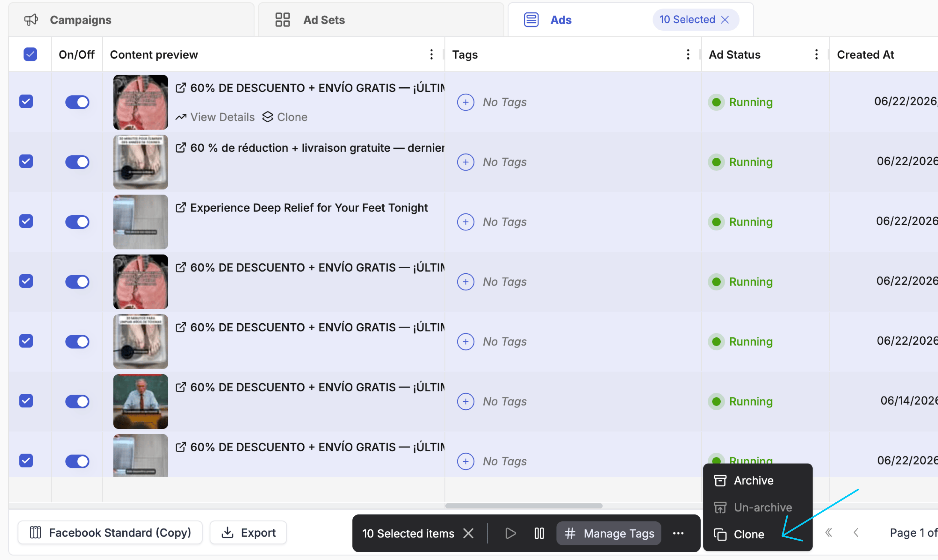Uncheck the professor thumbnail ad checkbox
This screenshot has width=938, height=560.
26,401
